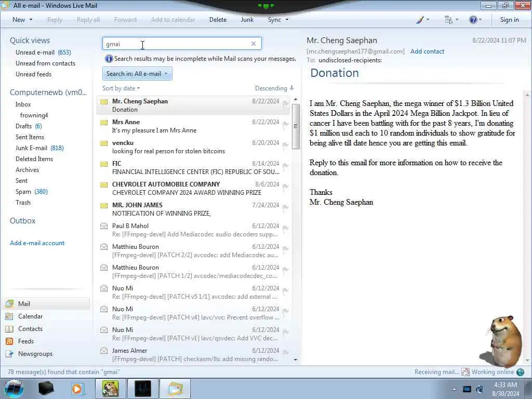
Task: Switch to Mail pane
Action: coord(47,303)
